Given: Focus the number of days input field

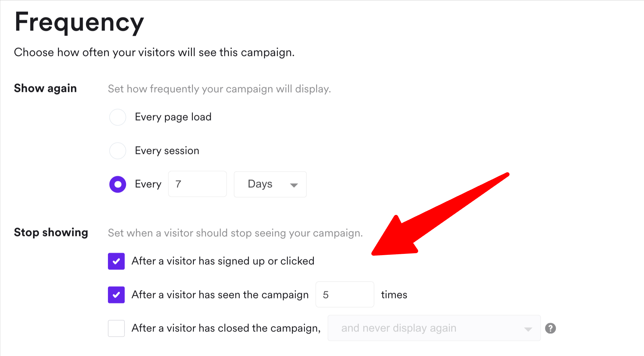Looking at the screenshot, I should click(197, 184).
